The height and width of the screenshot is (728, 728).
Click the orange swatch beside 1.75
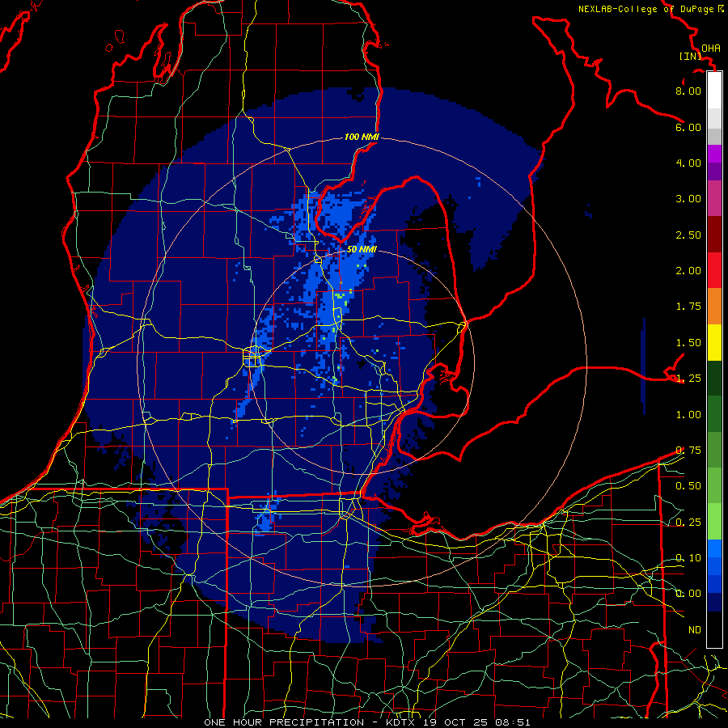714,307
